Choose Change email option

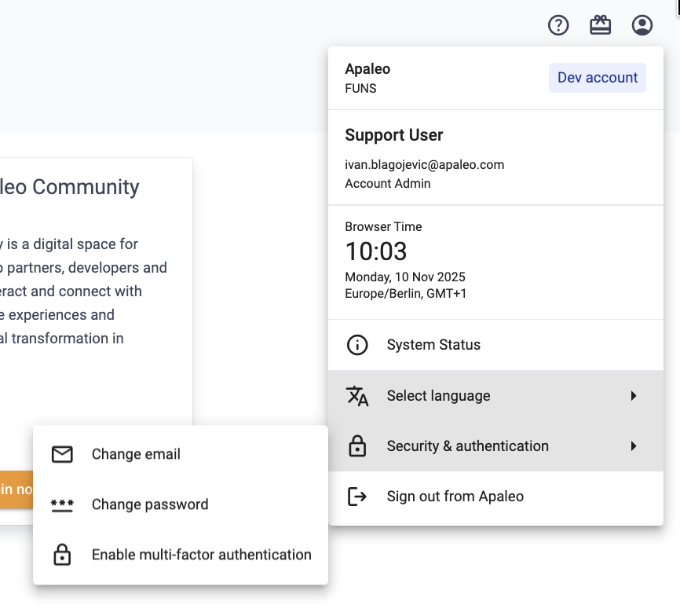(x=181, y=454)
